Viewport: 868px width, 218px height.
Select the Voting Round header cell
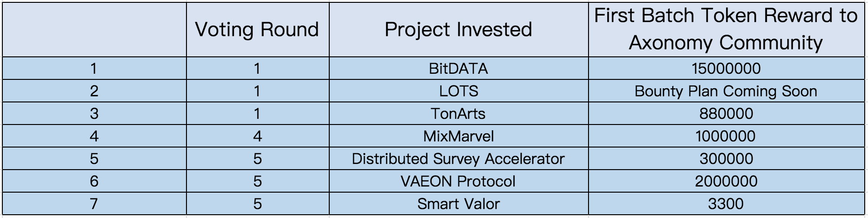[x=257, y=30]
